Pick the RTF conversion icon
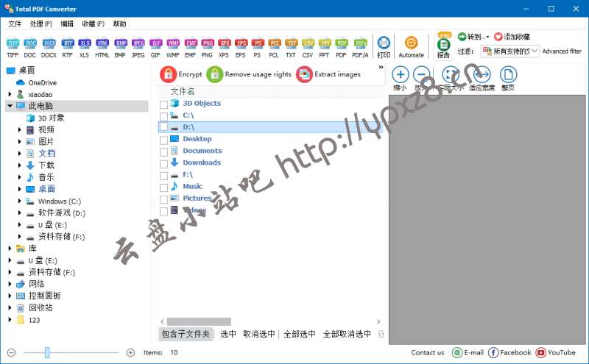 pos(68,48)
